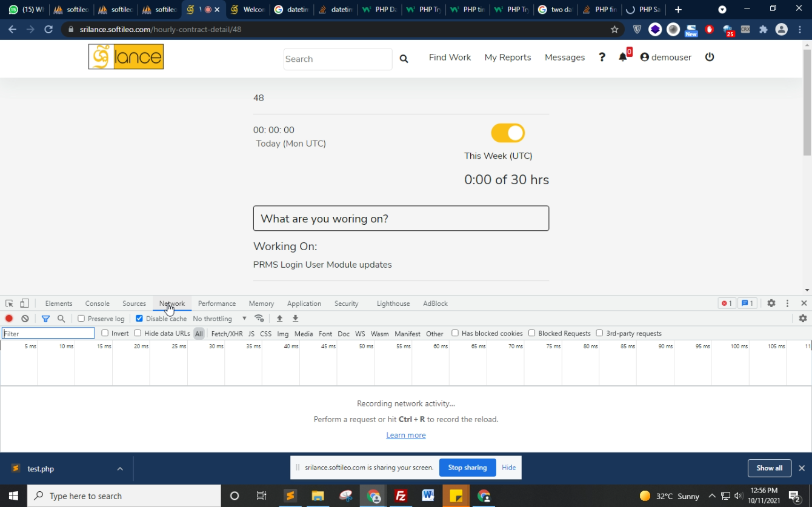
Task: Select the inspect element picker icon
Action: point(9,303)
